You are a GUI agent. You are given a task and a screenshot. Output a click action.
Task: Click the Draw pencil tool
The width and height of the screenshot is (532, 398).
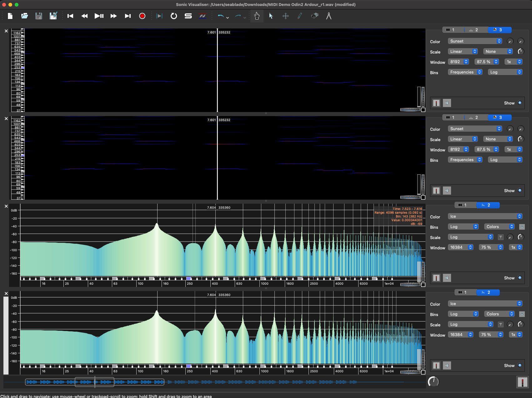(300, 16)
